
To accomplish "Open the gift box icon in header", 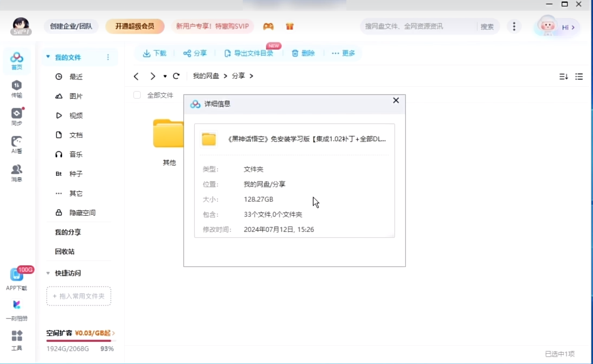I will click(x=290, y=26).
